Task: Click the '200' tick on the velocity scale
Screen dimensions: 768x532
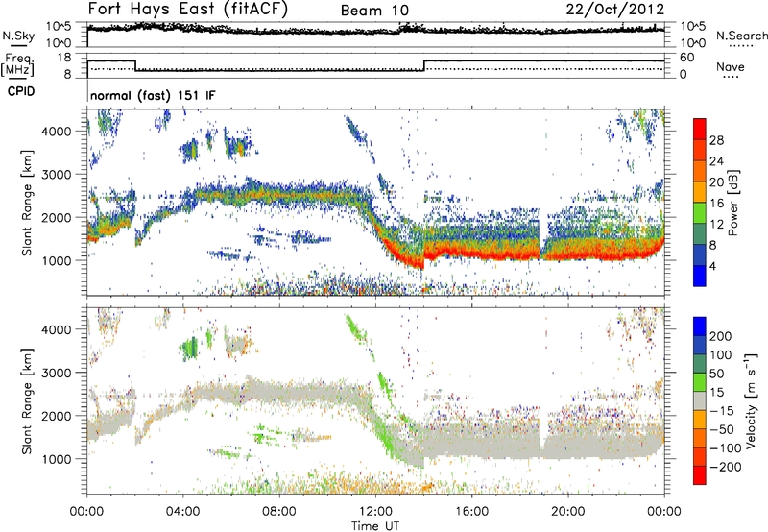Action: [721, 336]
